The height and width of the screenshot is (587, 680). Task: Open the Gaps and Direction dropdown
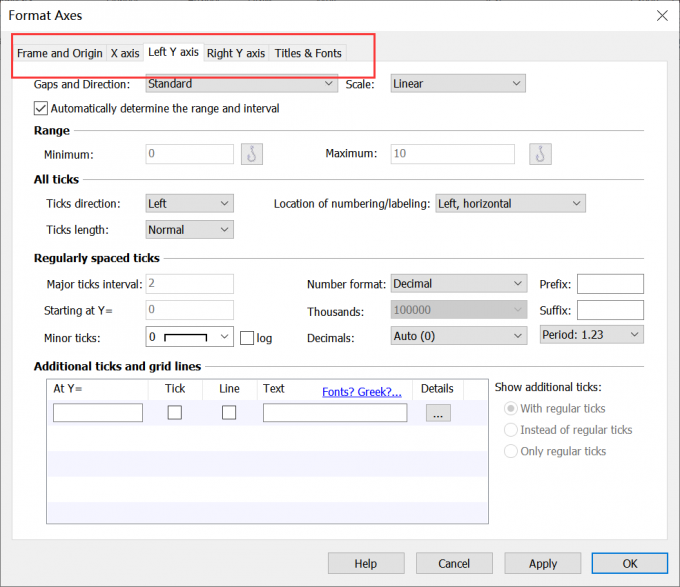pos(242,83)
